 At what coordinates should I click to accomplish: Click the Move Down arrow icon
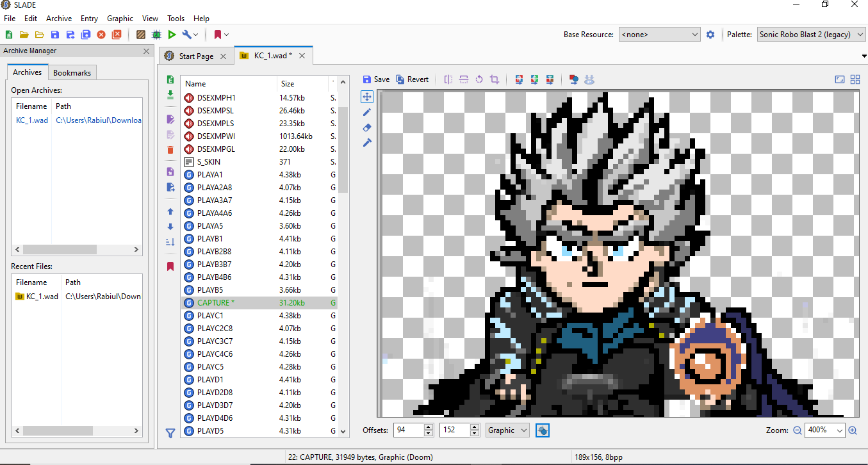pos(170,227)
